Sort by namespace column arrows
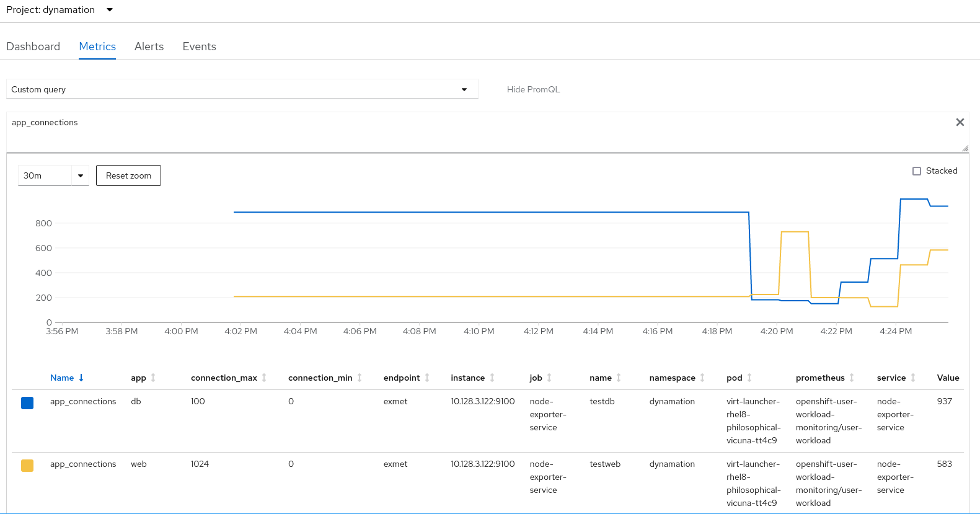Viewport: 980px width, 514px height. pos(702,378)
